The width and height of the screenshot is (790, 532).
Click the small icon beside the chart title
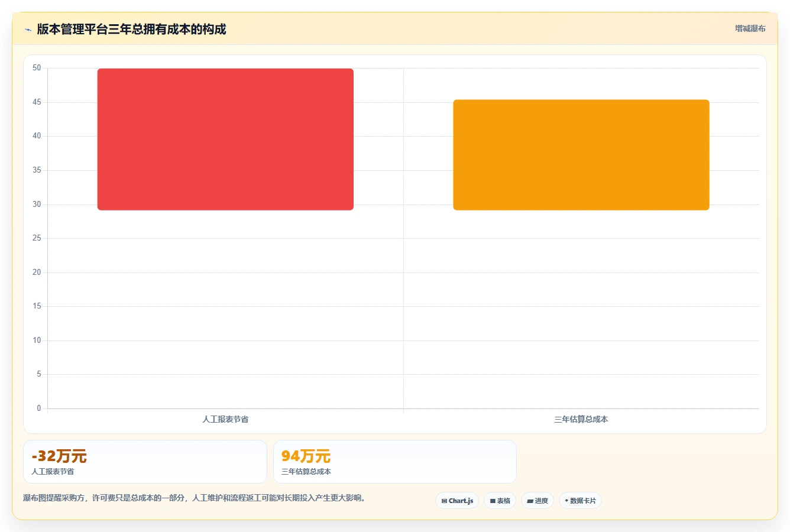pyautogui.click(x=28, y=30)
